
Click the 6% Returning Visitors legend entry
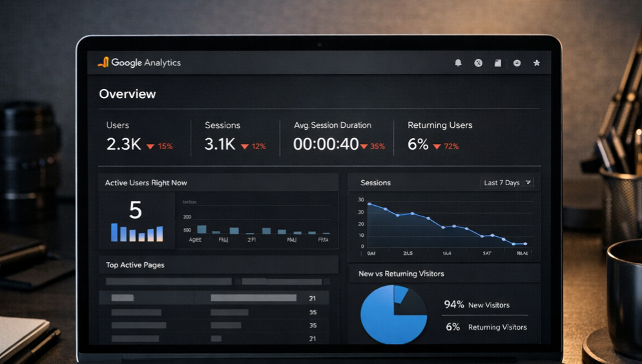[x=486, y=327]
